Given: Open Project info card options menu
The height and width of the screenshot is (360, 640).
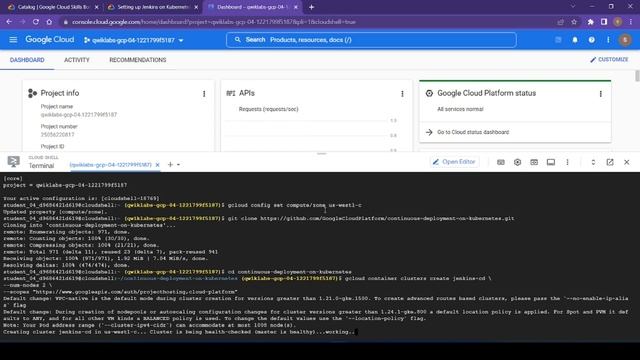Looking at the screenshot, I should click(204, 94).
